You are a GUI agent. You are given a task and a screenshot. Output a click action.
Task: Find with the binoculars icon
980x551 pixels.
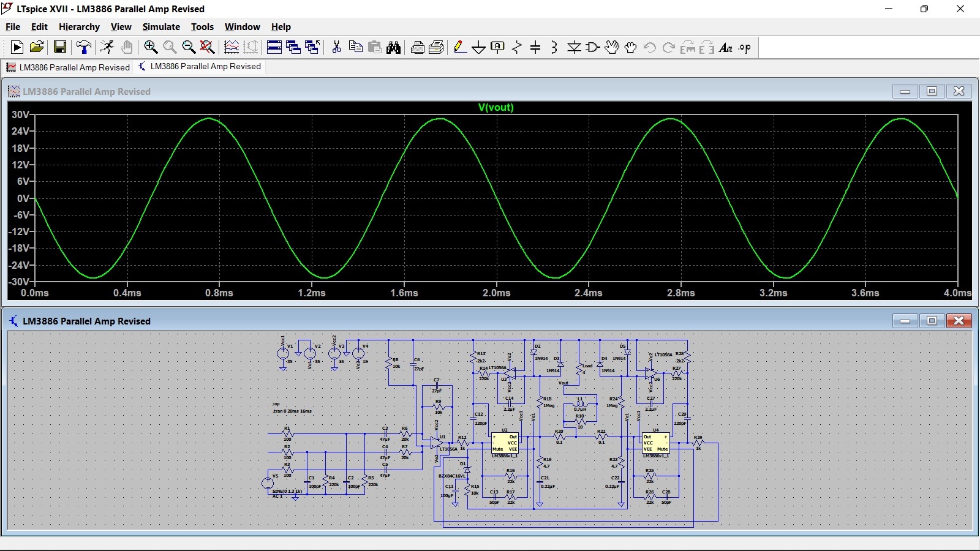(393, 47)
